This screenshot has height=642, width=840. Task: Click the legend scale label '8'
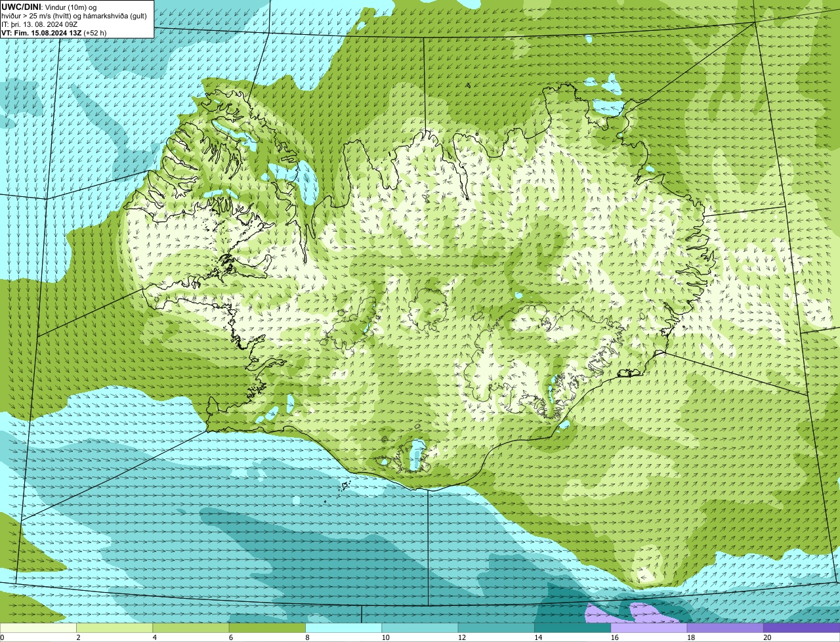[307, 637]
